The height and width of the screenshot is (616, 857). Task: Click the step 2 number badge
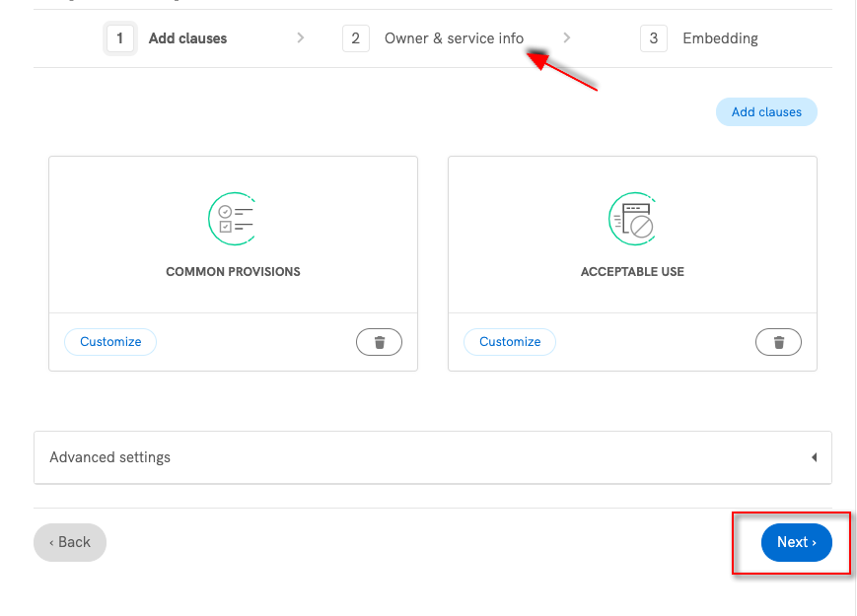coord(355,38)
